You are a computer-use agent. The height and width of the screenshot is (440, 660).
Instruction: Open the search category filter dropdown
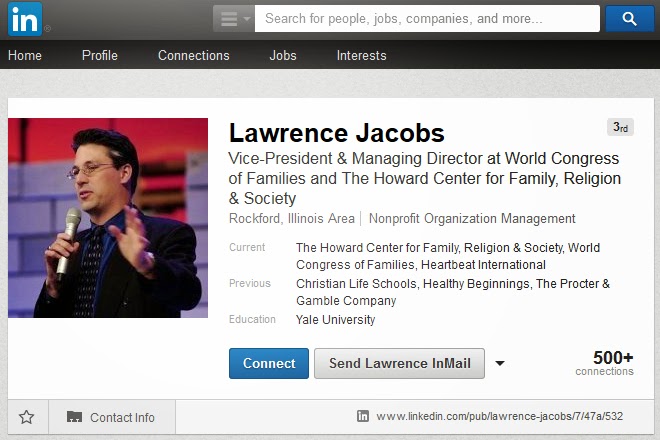point(233,18)
